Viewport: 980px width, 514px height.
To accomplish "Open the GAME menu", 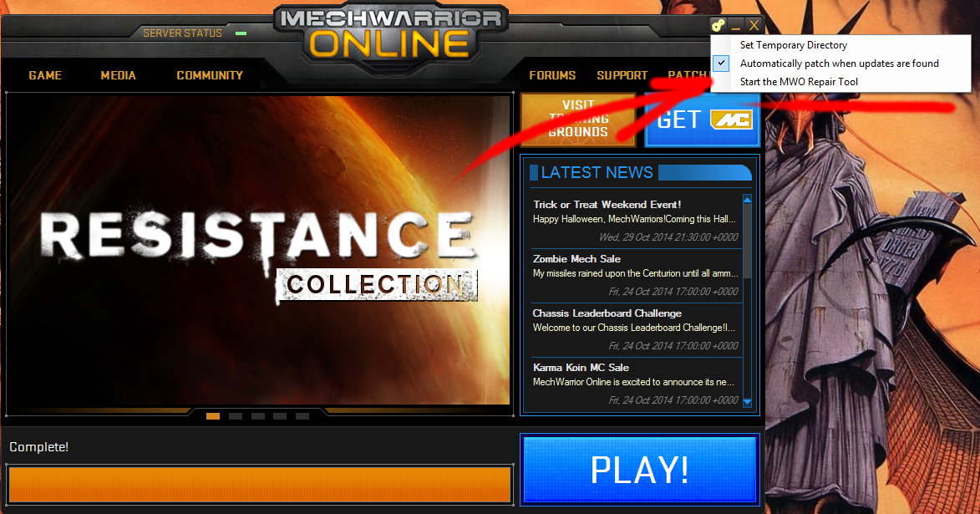I will coord(45,75).
